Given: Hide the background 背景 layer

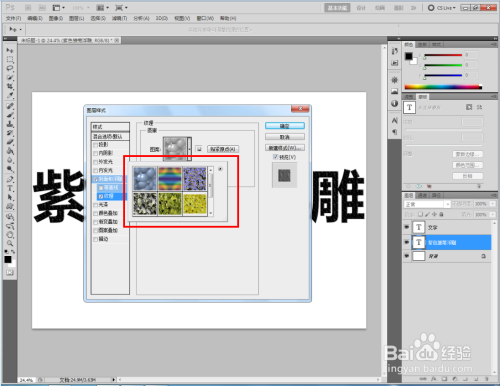Looking at the screenshot, I should click(x=406, y=256).
